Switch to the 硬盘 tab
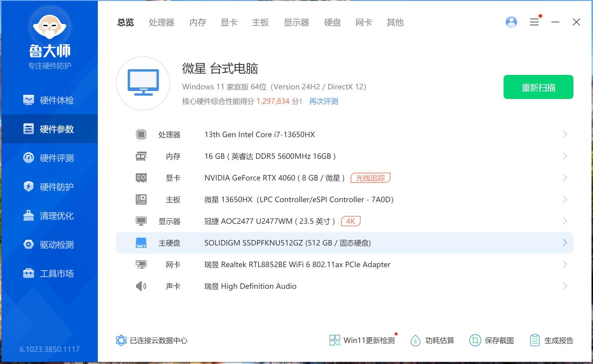The height and width of the screenshot is (364, 593). pos(332,22)
